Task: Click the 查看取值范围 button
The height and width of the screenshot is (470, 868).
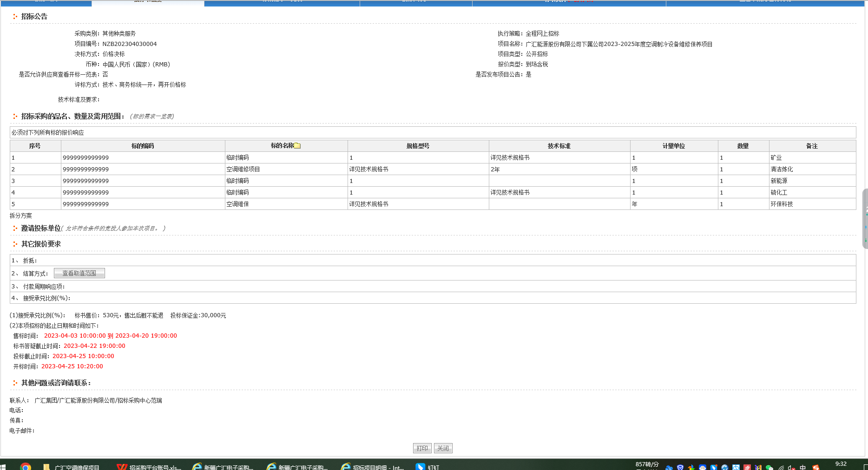Action: [x=79, y=273]
